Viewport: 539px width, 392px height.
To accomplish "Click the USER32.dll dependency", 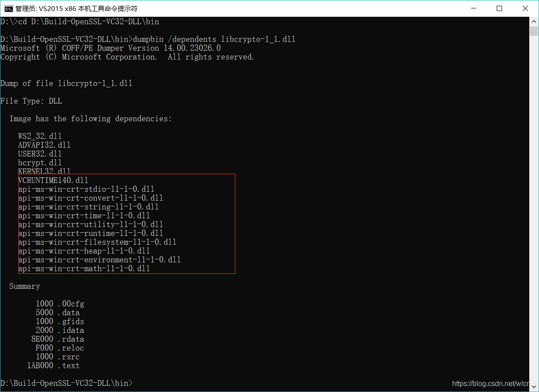I will (40, 154).
